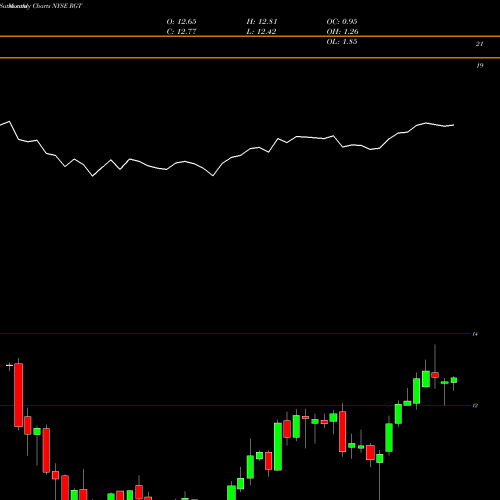
Task: Click the open price value O: 12.65
Action: 181,22
